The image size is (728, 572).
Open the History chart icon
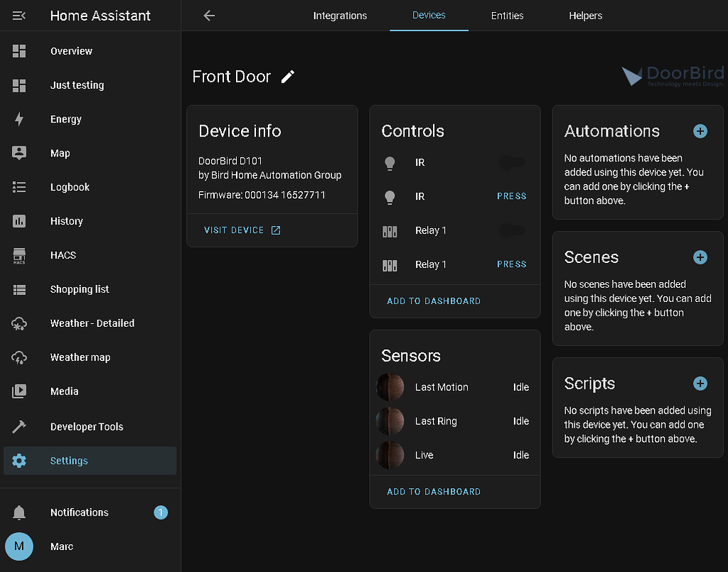pyautogui.click(x=19, y=221)
